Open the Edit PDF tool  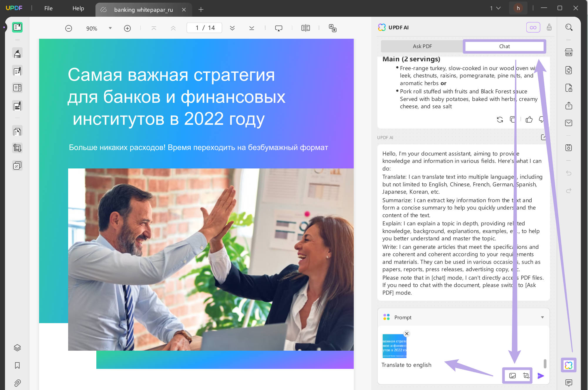(17, 71)
